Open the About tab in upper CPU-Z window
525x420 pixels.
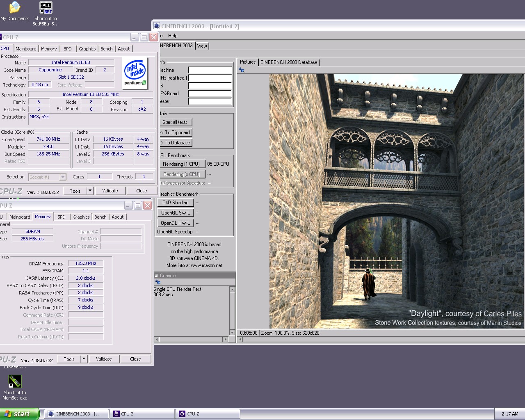pos(124,49)
